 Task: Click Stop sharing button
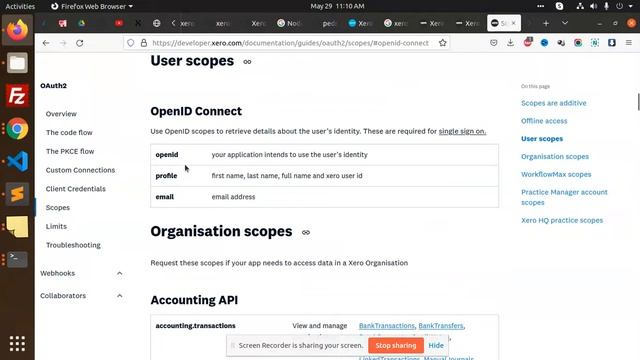[396, 345]
